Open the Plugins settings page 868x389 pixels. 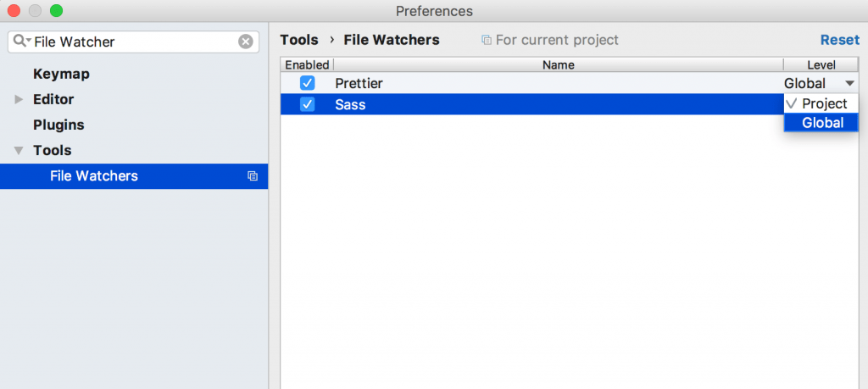tap(58, 125)
